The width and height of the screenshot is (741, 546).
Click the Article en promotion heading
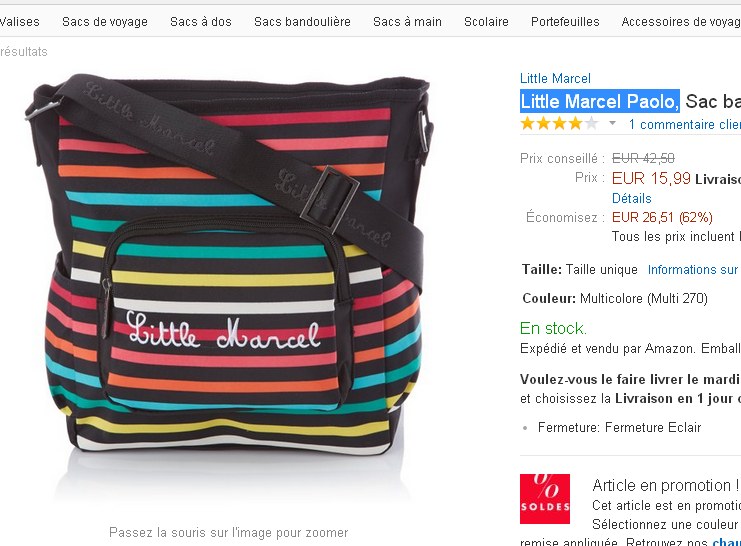pos(665,485)
